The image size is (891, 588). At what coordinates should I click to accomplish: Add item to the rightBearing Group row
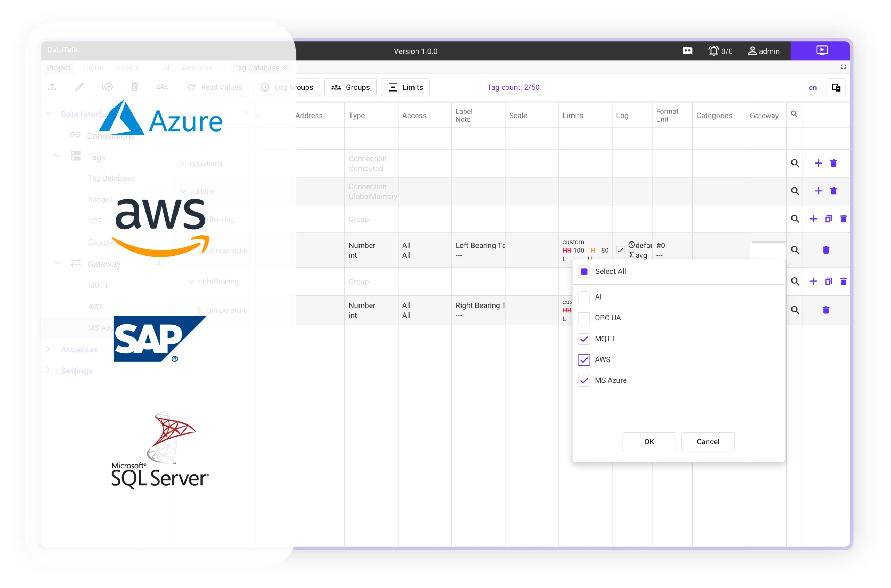[813, 281]
